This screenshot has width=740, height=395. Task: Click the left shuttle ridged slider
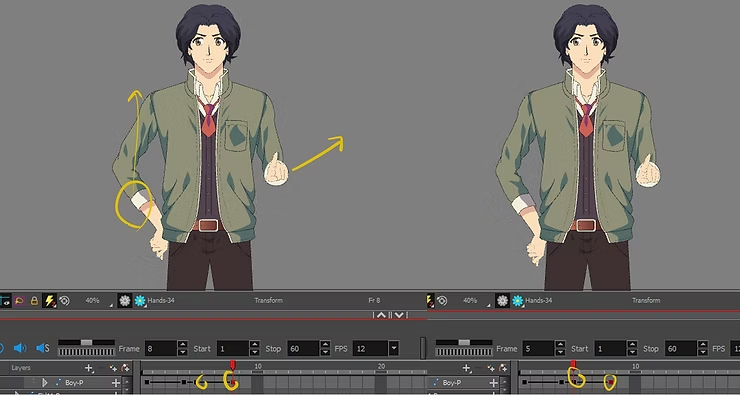coord(86,352)
